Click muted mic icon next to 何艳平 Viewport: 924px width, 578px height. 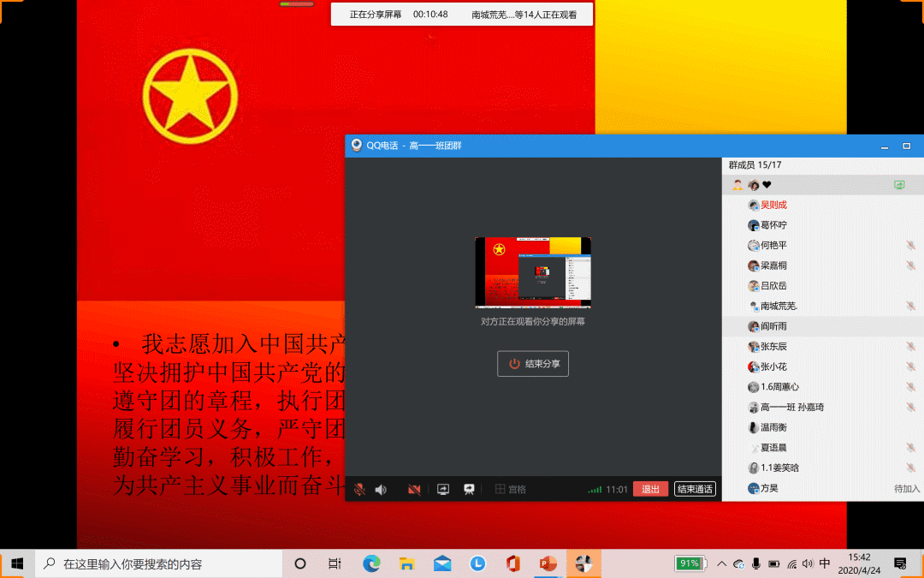click(x=911, y=246)
